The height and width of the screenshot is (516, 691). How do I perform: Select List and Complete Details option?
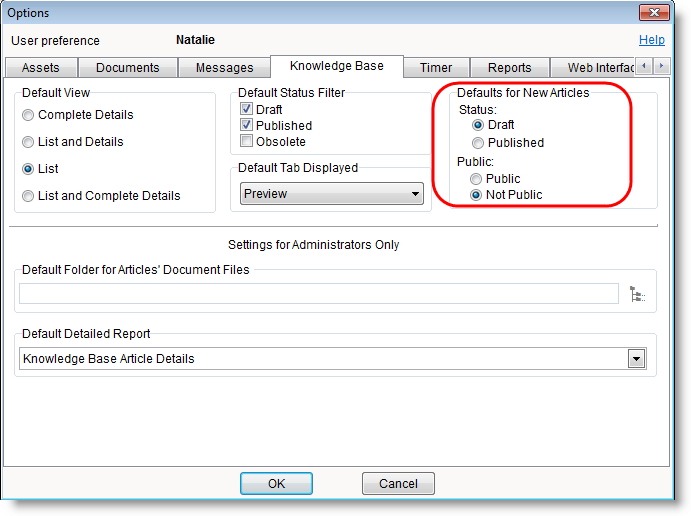point(29,196)
